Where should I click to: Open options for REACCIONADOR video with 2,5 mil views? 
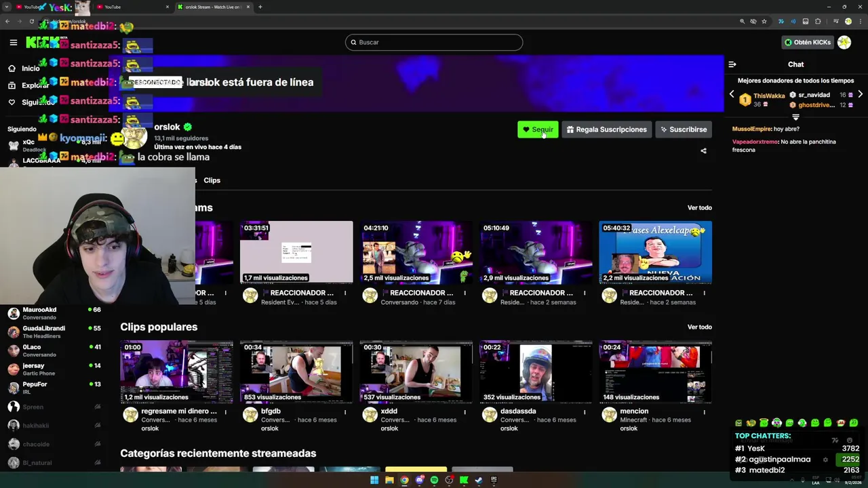tap(465, 293)
